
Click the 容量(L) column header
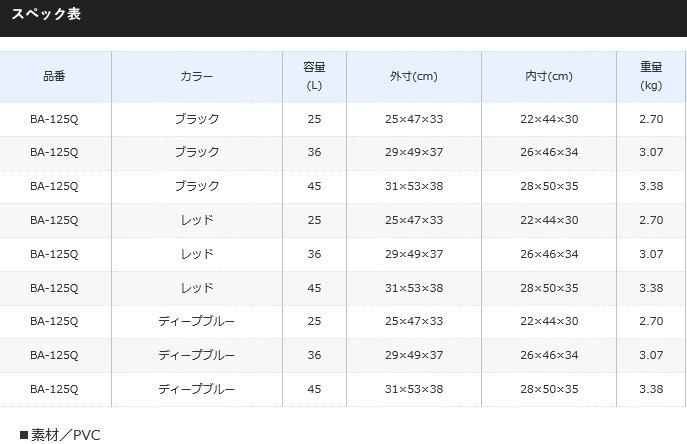click(x=314, y=76)
